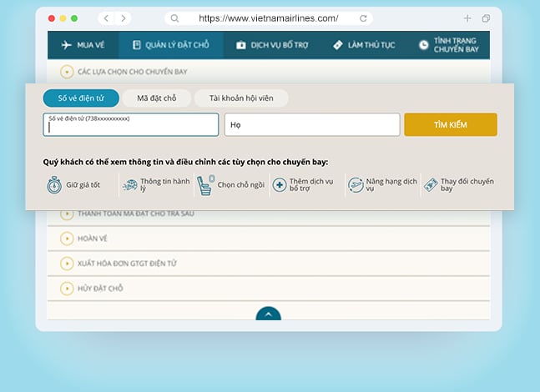
Task: Select Tài khoản hội viên tab
Action: click(241, 98)
